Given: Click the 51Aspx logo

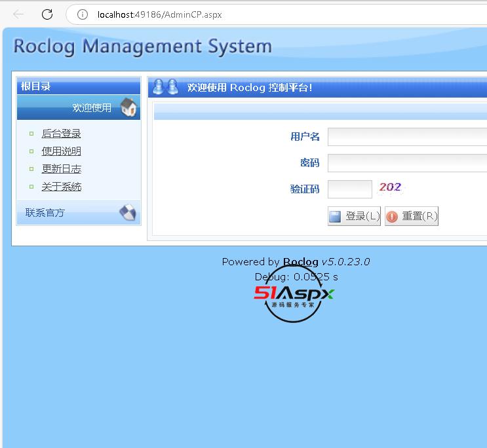Looking at the screenshot, I should coord(294,294).
